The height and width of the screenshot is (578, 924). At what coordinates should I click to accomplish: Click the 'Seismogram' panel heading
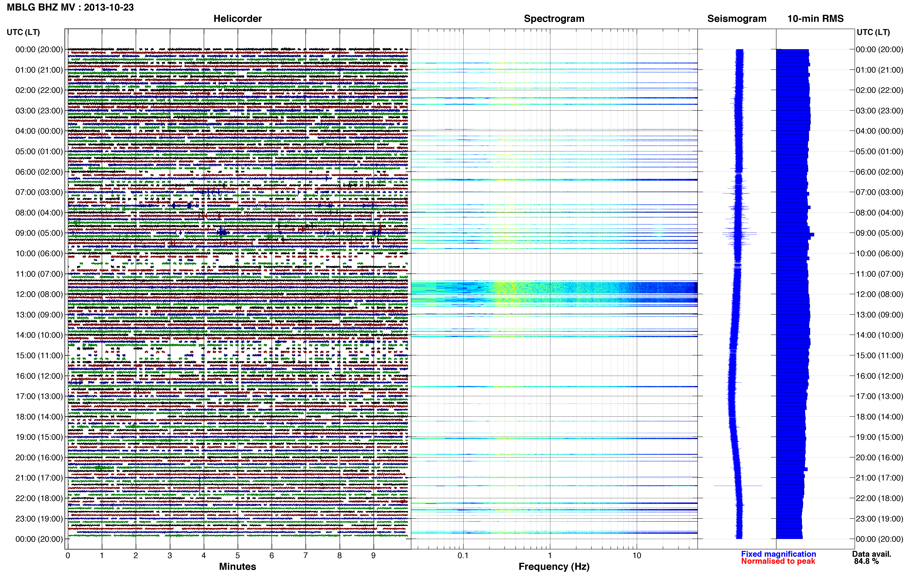(x=737, y=19)
